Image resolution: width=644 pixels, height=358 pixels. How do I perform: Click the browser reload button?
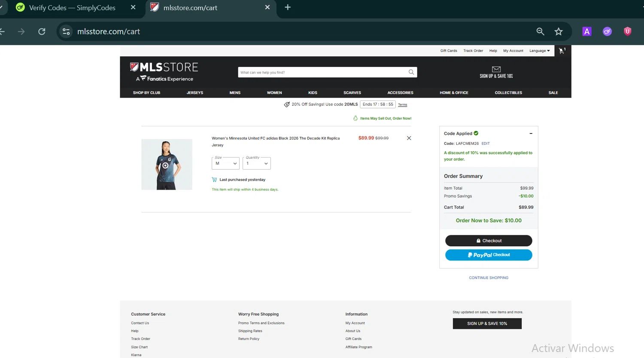(x=42, y=31)
